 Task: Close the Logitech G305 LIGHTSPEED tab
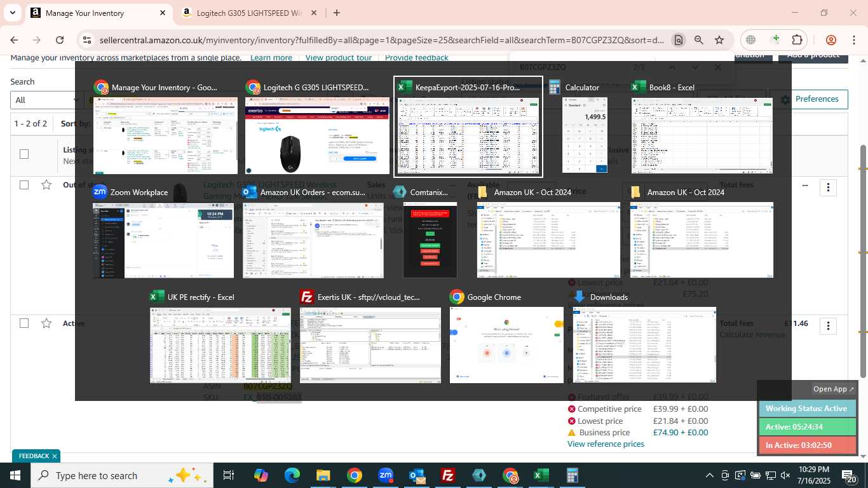click(314, 13)
